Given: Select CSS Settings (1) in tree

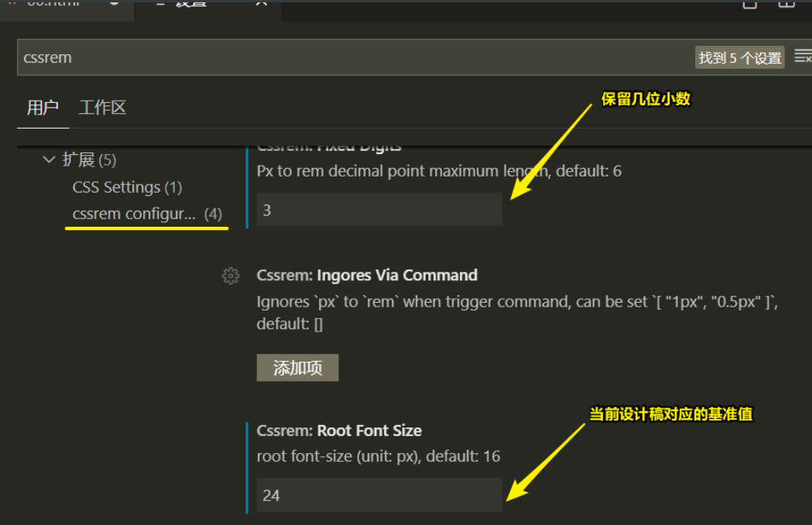Looking at the screenshot, I should (128, 187).
